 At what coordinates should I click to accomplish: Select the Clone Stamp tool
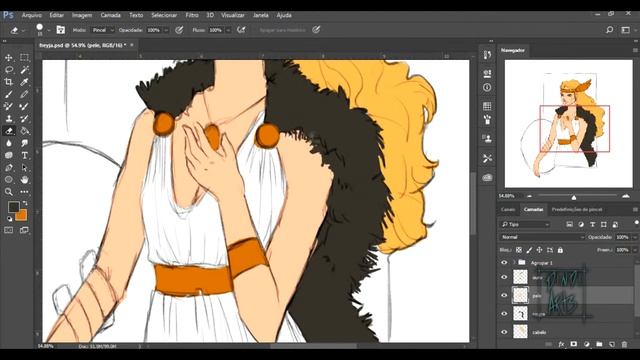9,119
